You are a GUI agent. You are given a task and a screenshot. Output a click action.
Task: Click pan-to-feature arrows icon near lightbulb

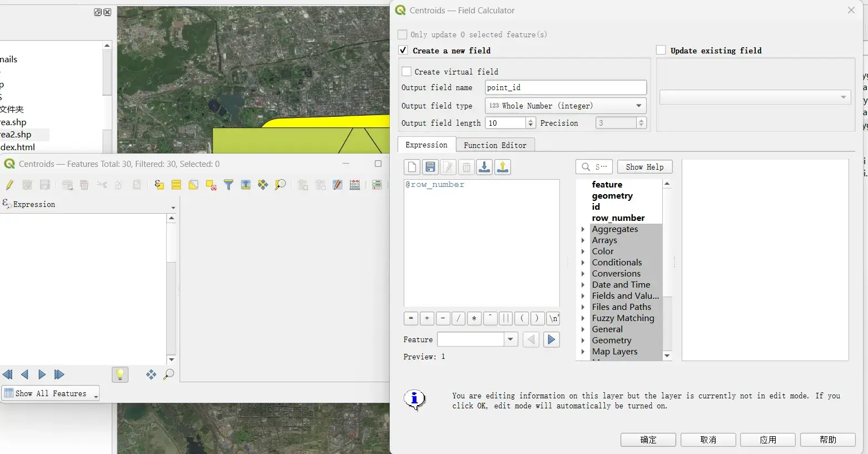pos(151,374)
